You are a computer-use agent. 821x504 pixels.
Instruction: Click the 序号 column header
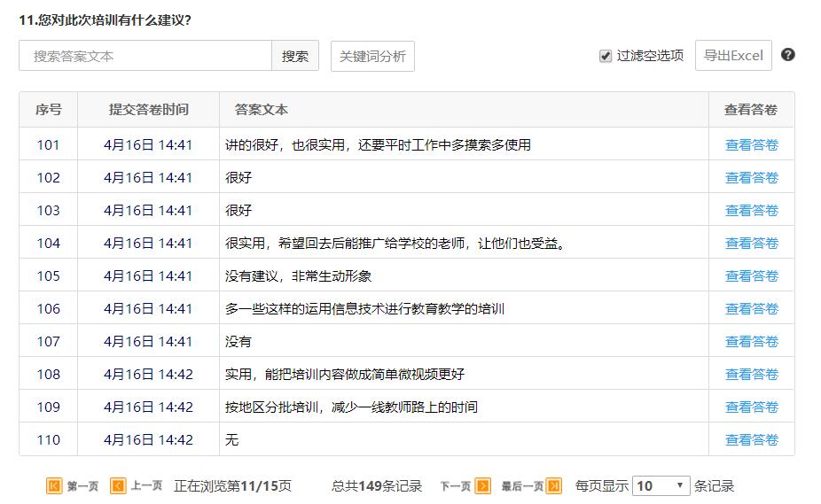click(49, 110)
